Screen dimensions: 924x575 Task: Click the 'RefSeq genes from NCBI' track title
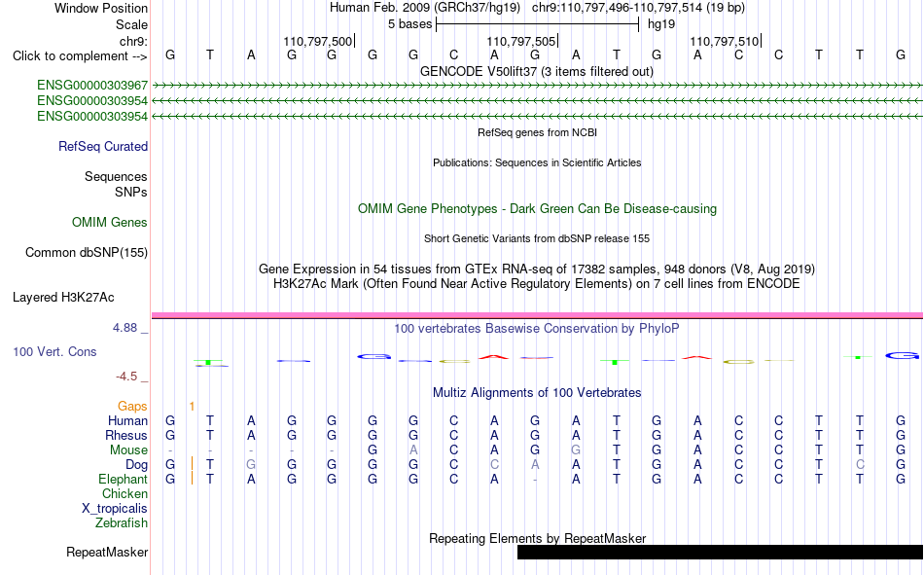(x=537, y=132)
